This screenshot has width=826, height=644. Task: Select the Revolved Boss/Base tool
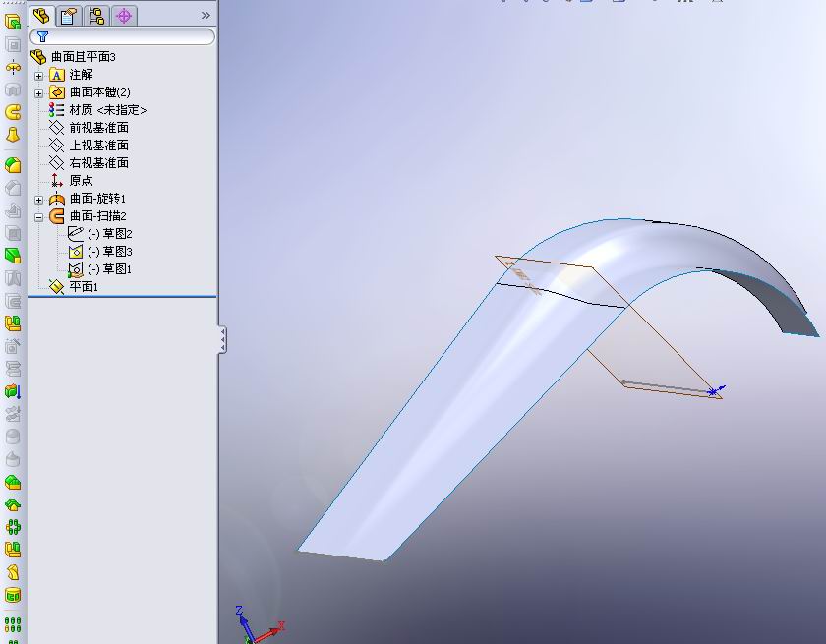(13, 68)
